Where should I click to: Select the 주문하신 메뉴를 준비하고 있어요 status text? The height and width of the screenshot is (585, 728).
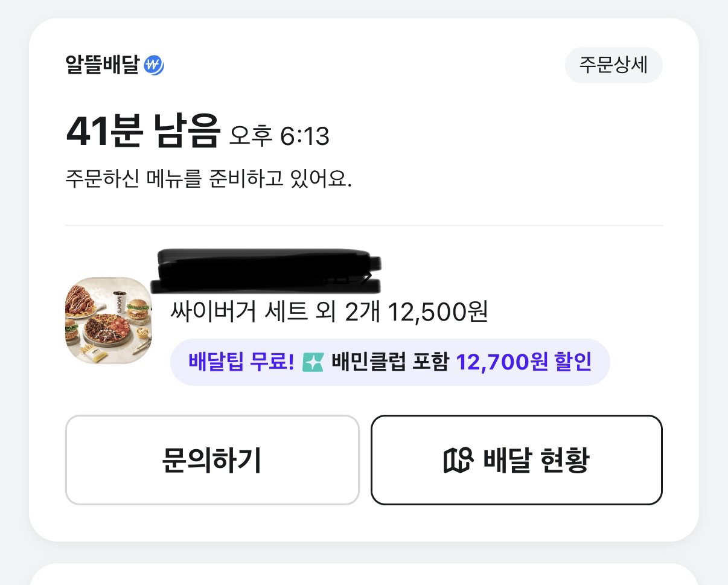click(x=208, y=179)
